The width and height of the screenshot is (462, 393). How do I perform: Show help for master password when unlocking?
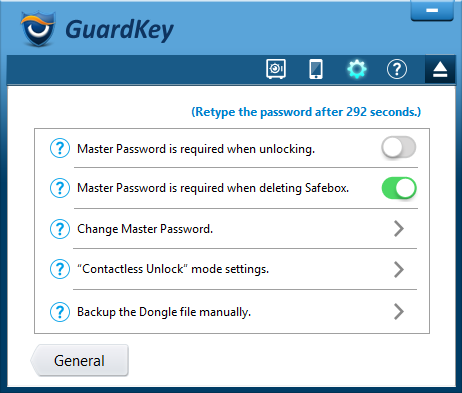pyautogui.click(x=60, y=148)
